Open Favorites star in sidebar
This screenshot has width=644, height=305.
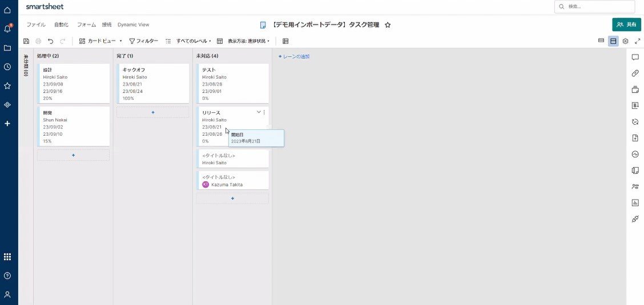(x=7, y=86)
